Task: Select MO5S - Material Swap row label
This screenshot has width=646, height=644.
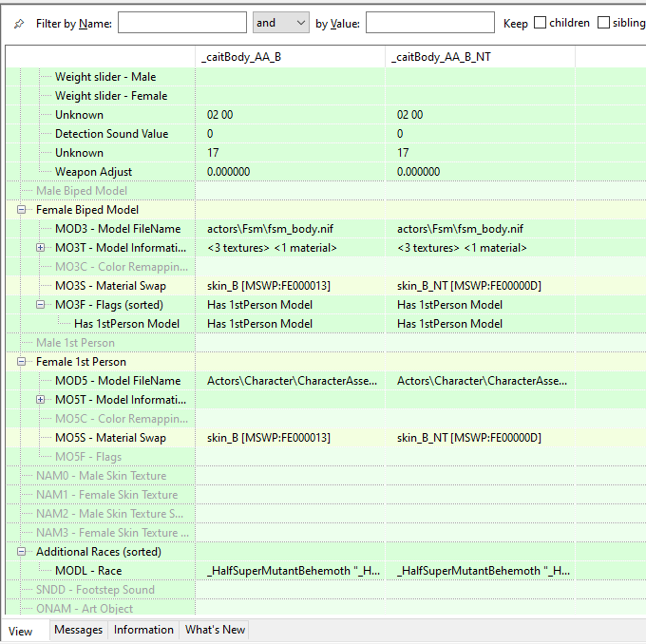Action: tap(110, 438)
